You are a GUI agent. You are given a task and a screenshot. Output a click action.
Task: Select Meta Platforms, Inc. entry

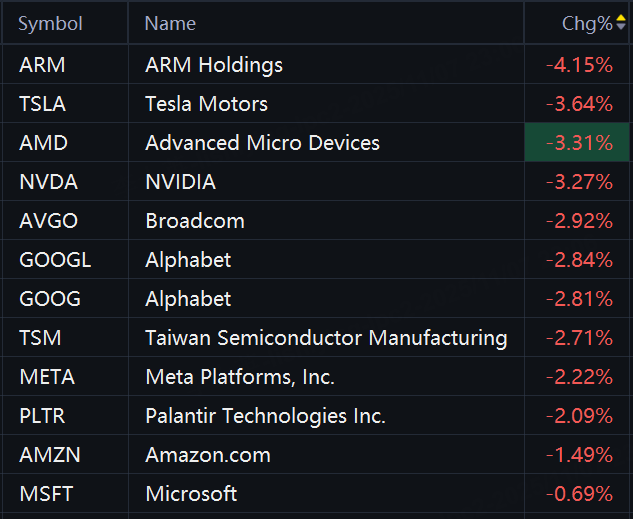click(240, 377)
